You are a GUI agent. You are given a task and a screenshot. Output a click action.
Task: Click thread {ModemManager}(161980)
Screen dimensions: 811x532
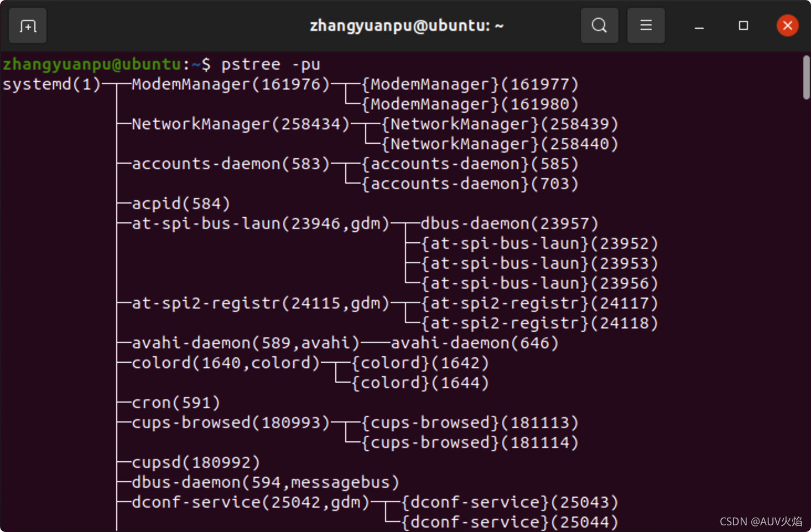(470, 104)
